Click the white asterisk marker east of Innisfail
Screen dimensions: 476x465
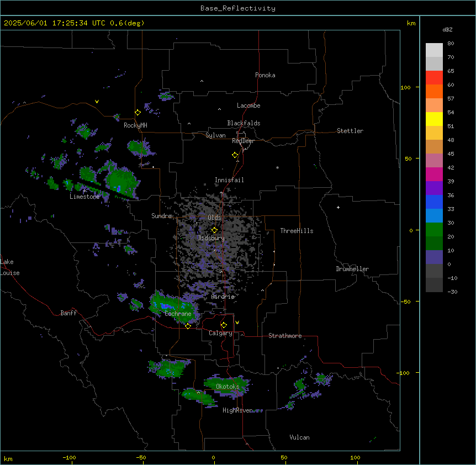(x=277, y=167)
